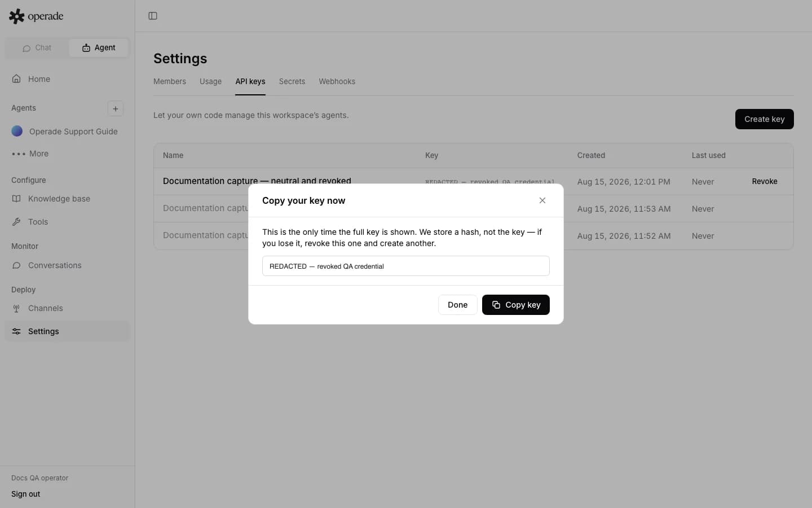Select the Operade Support Guide agent
The image size is (812, 508).
click(67, 132)
